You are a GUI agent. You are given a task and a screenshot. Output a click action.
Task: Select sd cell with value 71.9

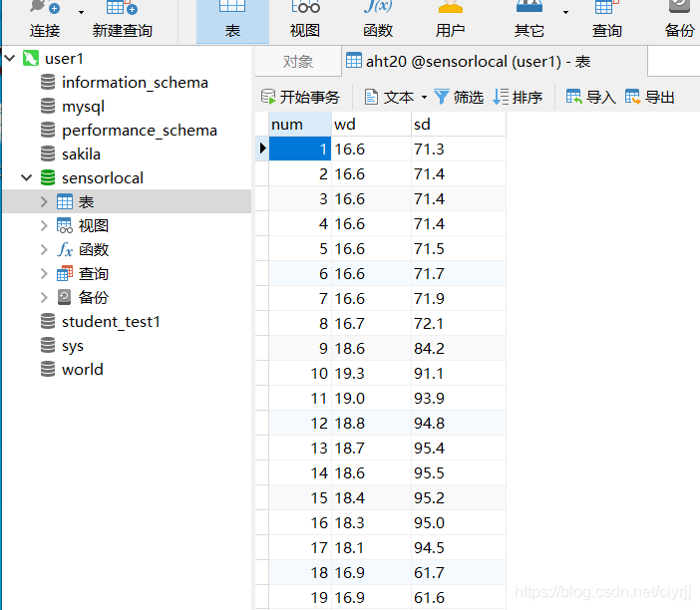(x=459, y=298)
